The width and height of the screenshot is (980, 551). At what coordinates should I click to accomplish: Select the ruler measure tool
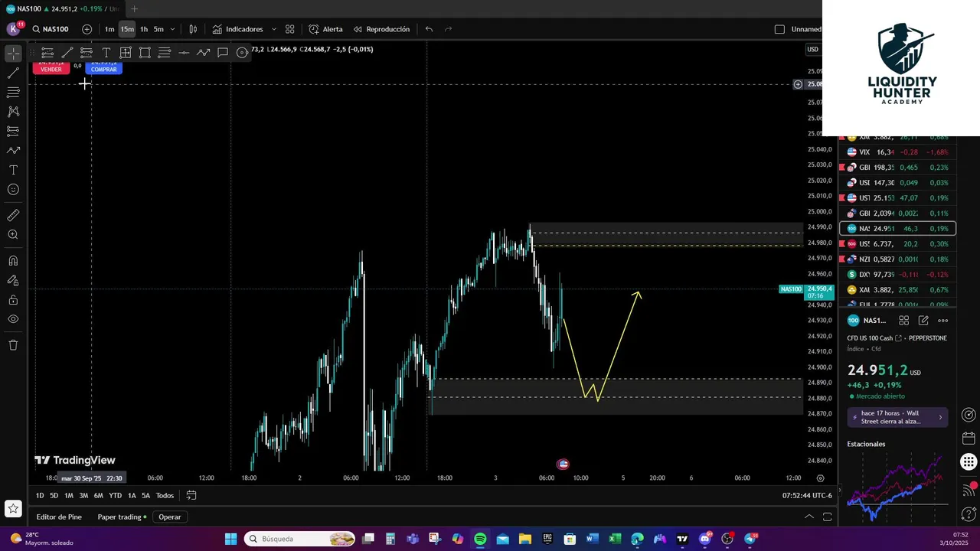point(13,216)
